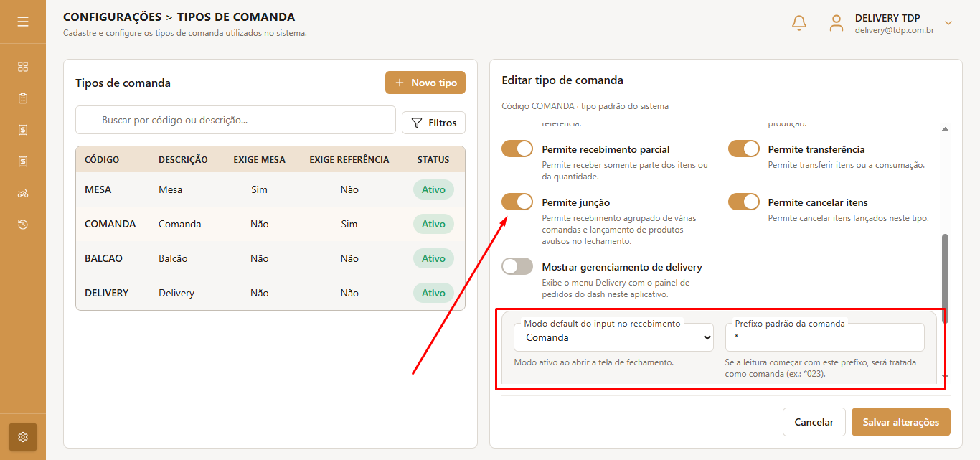Open the Modo default do input dropdown
The height and width of the screenshot is (460, 980).
point(613,337)
